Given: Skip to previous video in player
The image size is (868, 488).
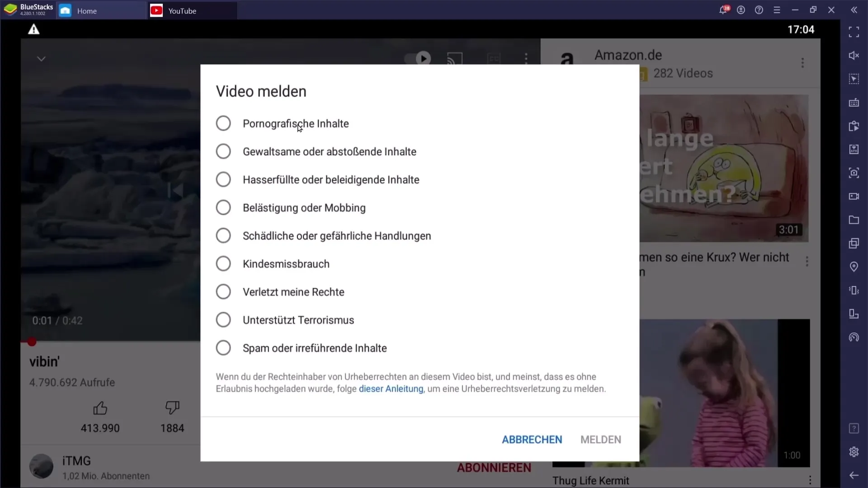Looking at the screenshot, I should click(175, 190).
